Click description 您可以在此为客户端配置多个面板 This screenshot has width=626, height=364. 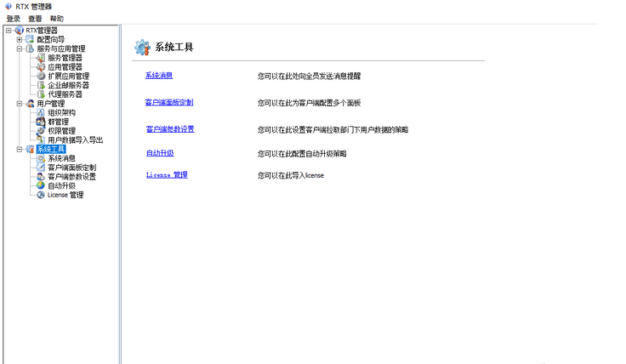click(x=309, y=103)
